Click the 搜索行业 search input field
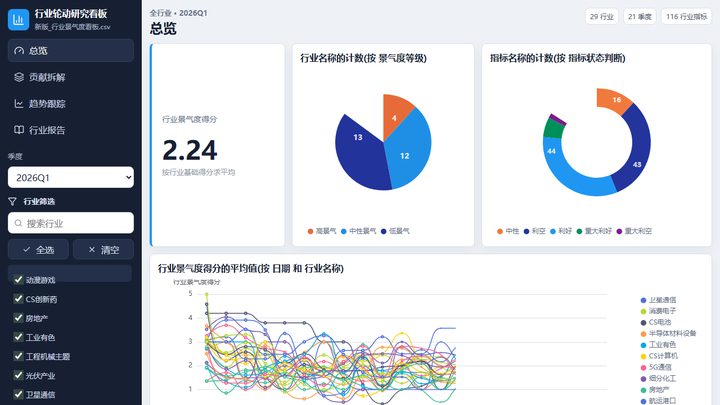The image size is (720, 405). (71, 223)
